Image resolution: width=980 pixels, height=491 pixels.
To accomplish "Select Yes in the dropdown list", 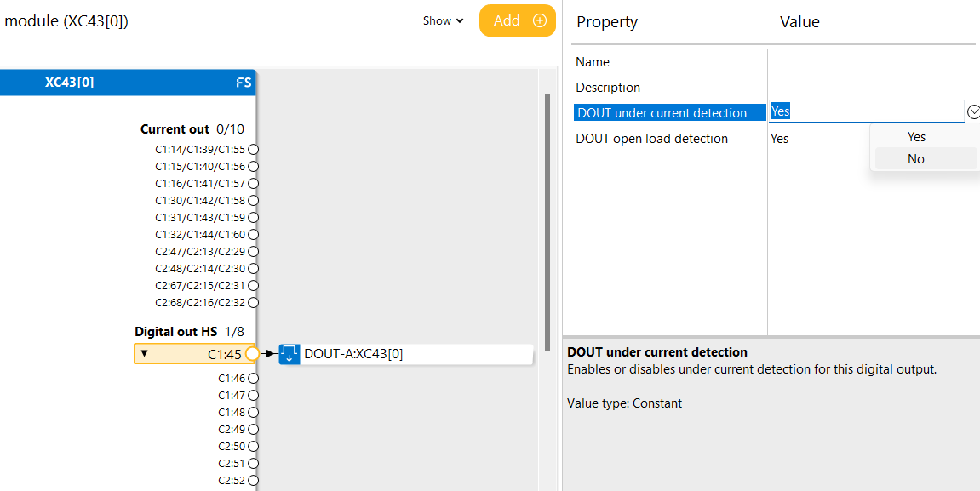I will point(916,137).
